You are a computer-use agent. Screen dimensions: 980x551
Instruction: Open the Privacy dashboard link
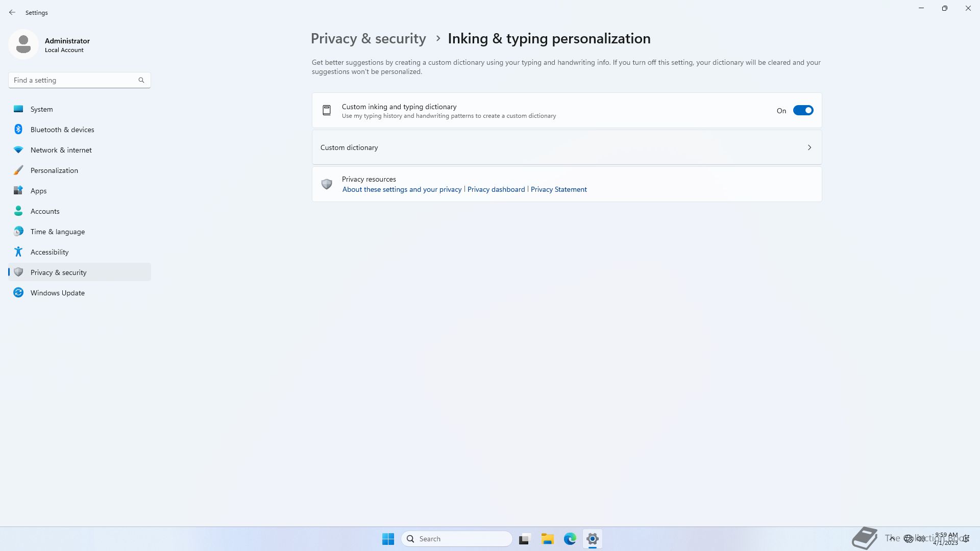coord(496,189)
